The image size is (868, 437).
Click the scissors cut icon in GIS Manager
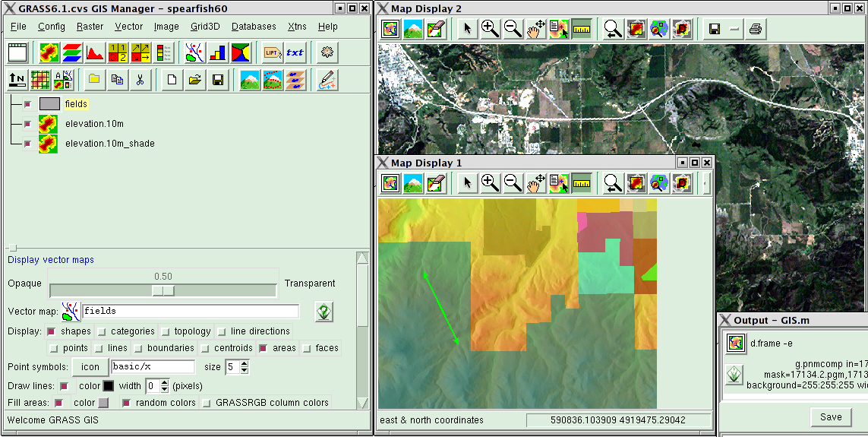[140, 81]
